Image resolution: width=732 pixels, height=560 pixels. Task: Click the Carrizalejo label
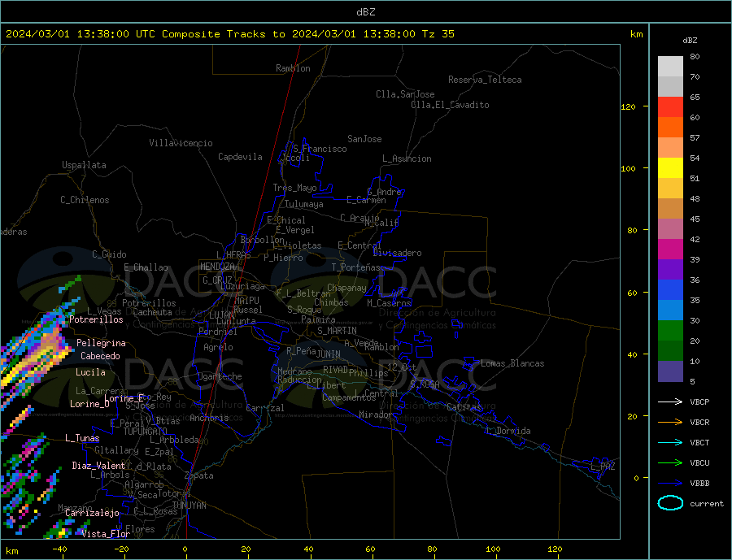coord(92,514)
